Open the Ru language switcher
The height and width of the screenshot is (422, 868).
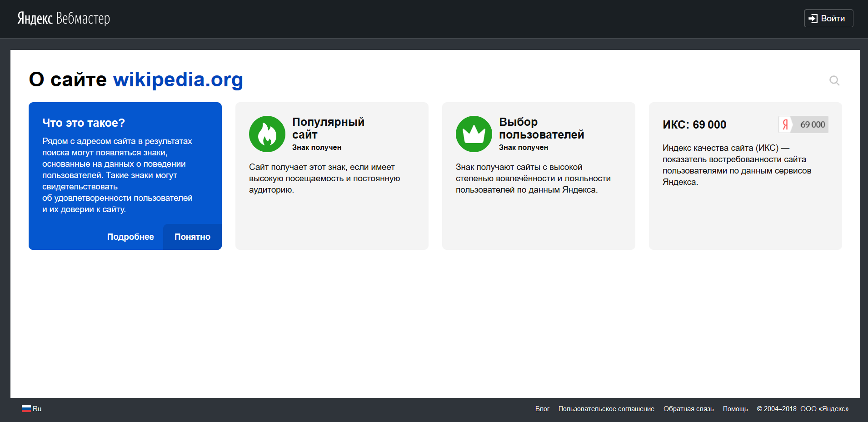31,409
